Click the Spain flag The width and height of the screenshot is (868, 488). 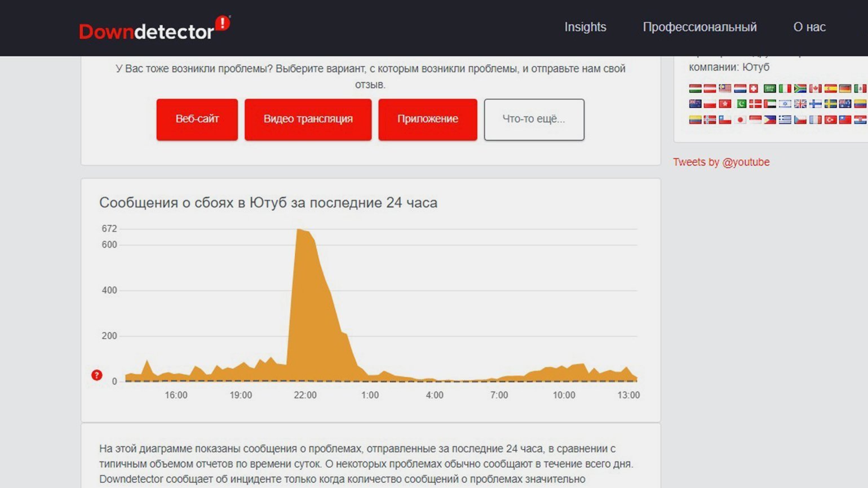pyautogui.click(x=830, y=88)
